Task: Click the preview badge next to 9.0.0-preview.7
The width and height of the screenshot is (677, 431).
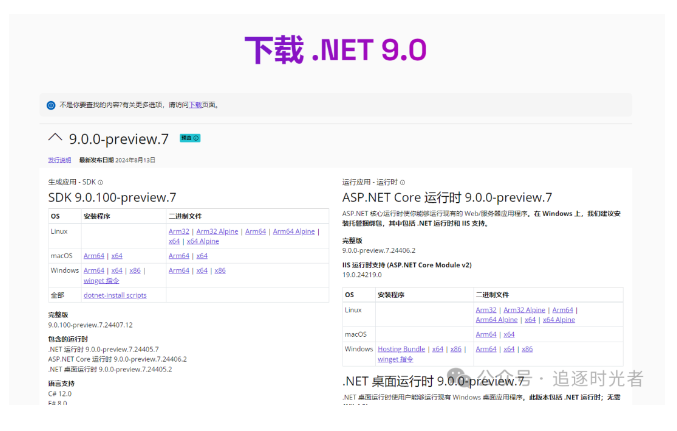Action: pyautogui.click(x=190, y=138)
